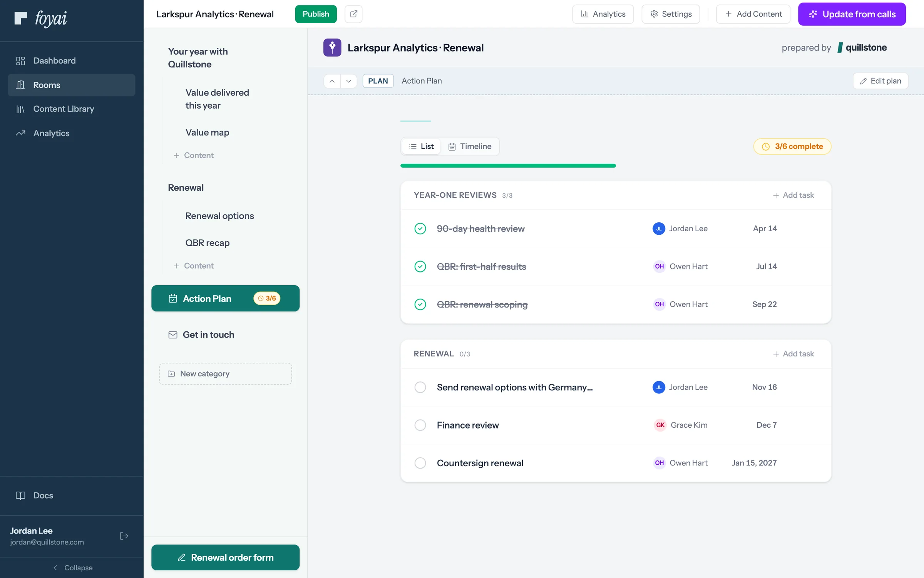Open Value delivered this year page
The height and width of the screenshot is (578, 924).
tap(217, 99)
